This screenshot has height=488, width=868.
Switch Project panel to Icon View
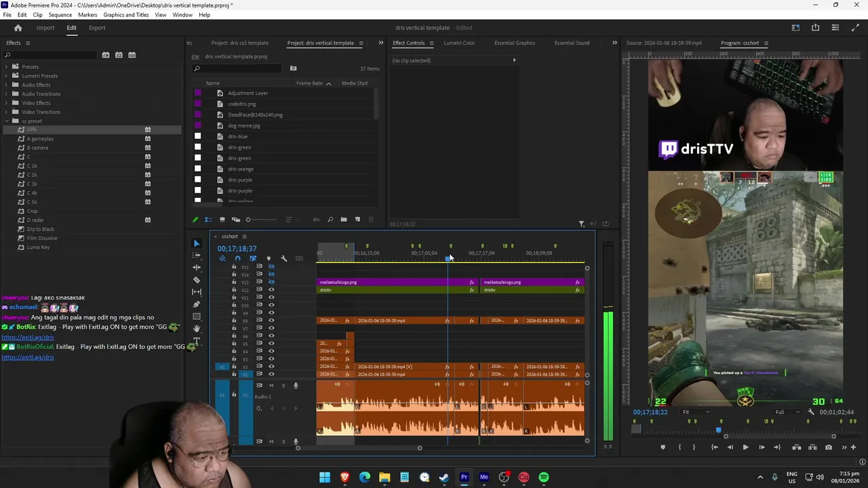click(222, 220)
